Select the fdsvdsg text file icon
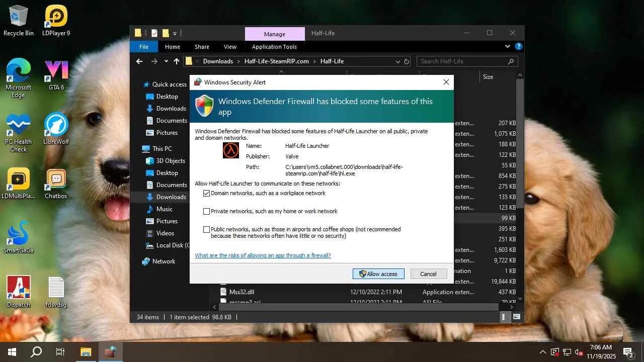 [x=56, y=292]
